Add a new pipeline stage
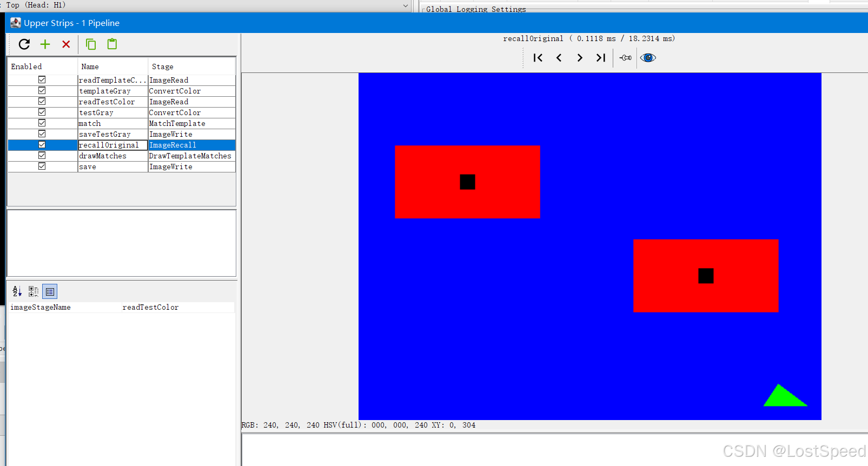The height and width of the screenshot is (466, 868). [45, 44]
